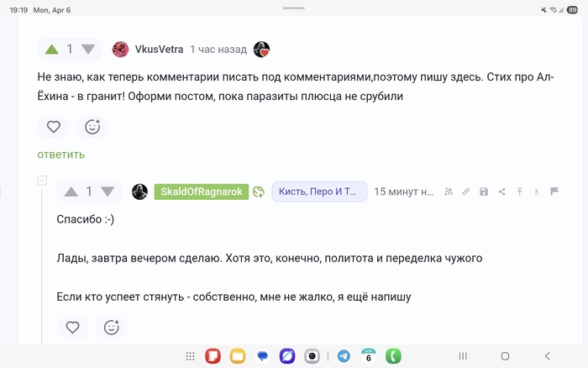Report comment with flag icon

[x=554, y=192]
